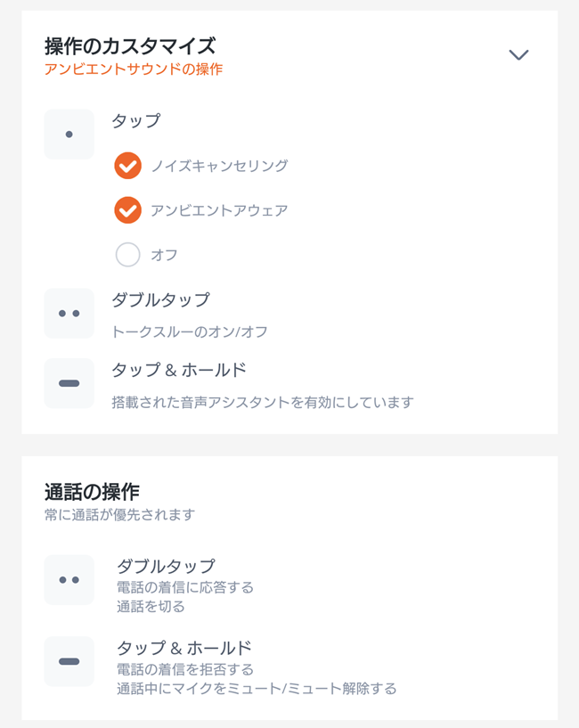Open トークスルーのオン/オフ setting
This screenshot has width=579, height=728.
pos(190,332)
